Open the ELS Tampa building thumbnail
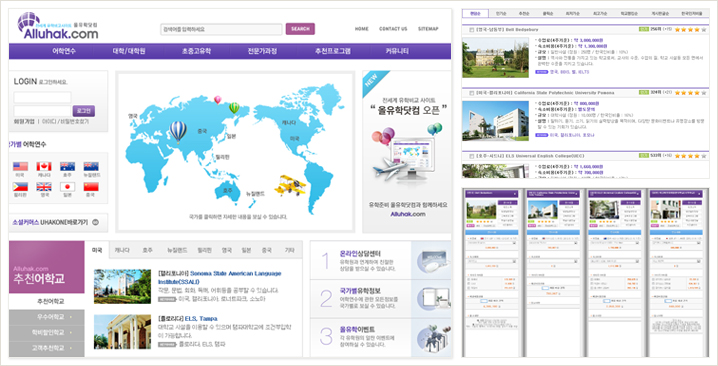 tap(122, 332)
